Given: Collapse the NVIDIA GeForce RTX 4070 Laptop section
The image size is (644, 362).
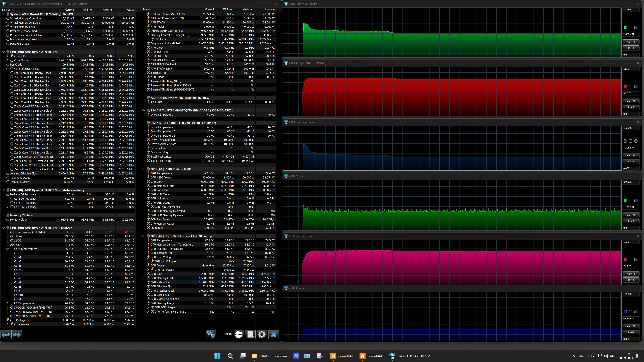Looking at the screenshot, I should click(x=144, y=236).
